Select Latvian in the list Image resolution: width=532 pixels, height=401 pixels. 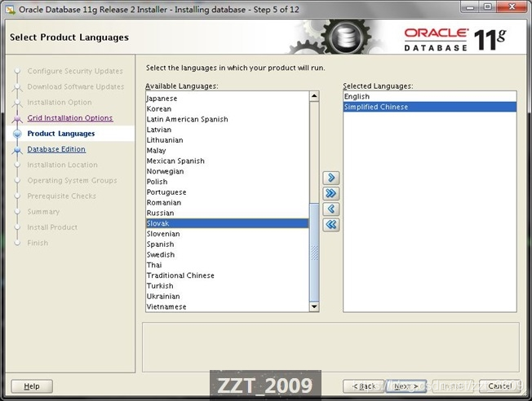tap(228, 130)
